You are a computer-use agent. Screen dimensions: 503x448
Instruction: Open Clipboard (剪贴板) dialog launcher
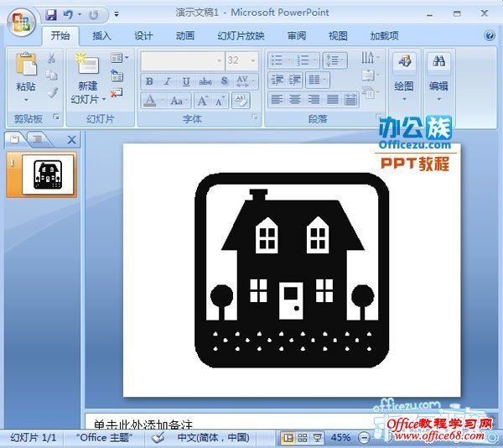[x=56, y=117]
